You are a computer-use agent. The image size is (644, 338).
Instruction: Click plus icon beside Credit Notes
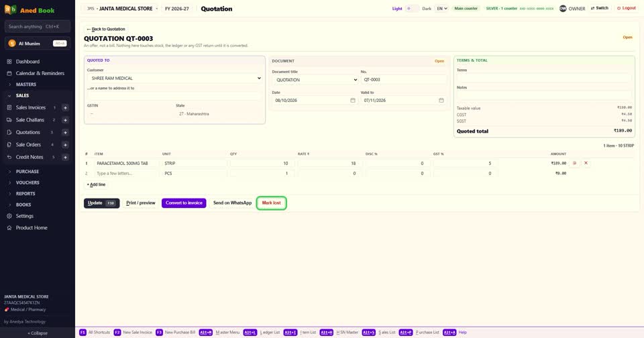[x=65, y=158]
